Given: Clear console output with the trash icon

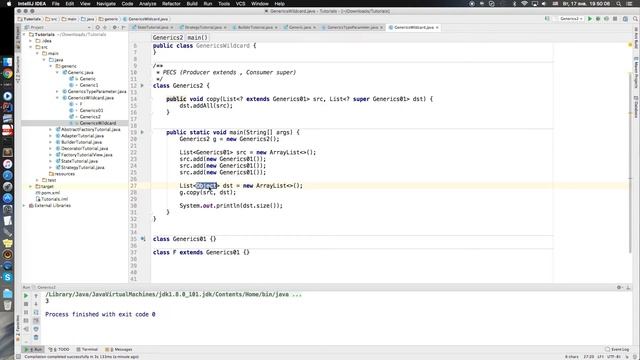Looking at the screenshot, I should tap(36, 337).
